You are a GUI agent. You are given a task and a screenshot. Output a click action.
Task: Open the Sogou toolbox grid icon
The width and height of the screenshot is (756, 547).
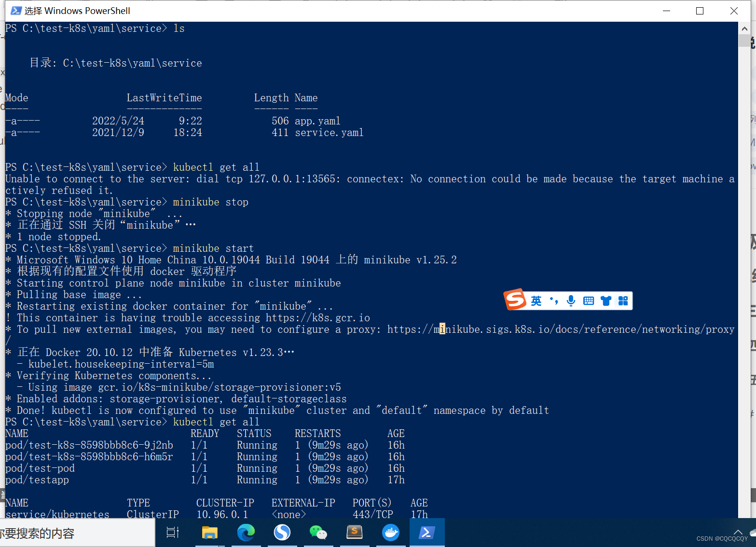(623, 301)
